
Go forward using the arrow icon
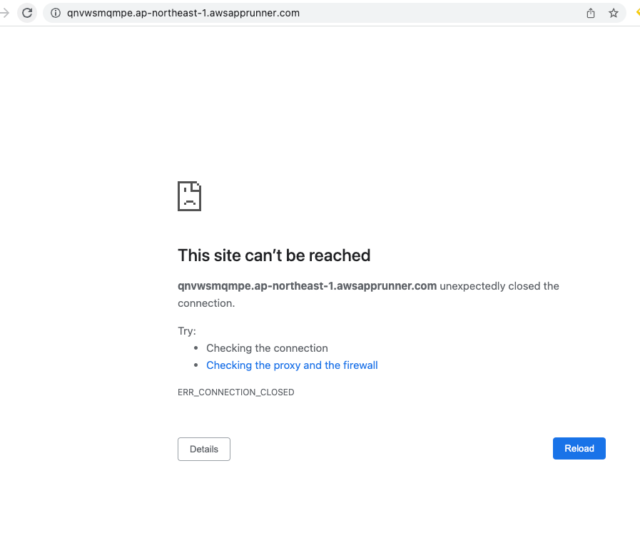pos(4,13)
